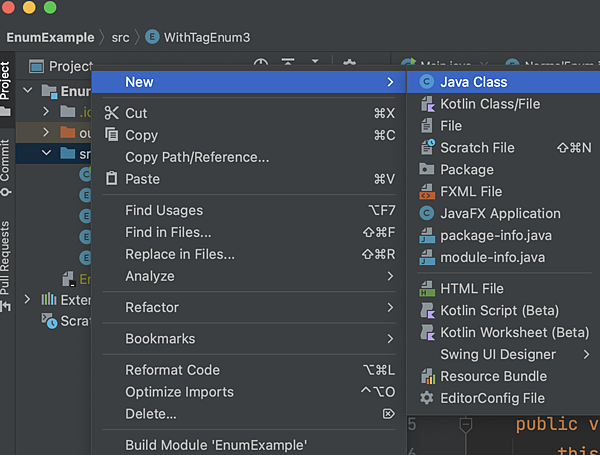600x455 pixels.
Task: Click the blue src folder icon
Action: click(x=68, y=153)
